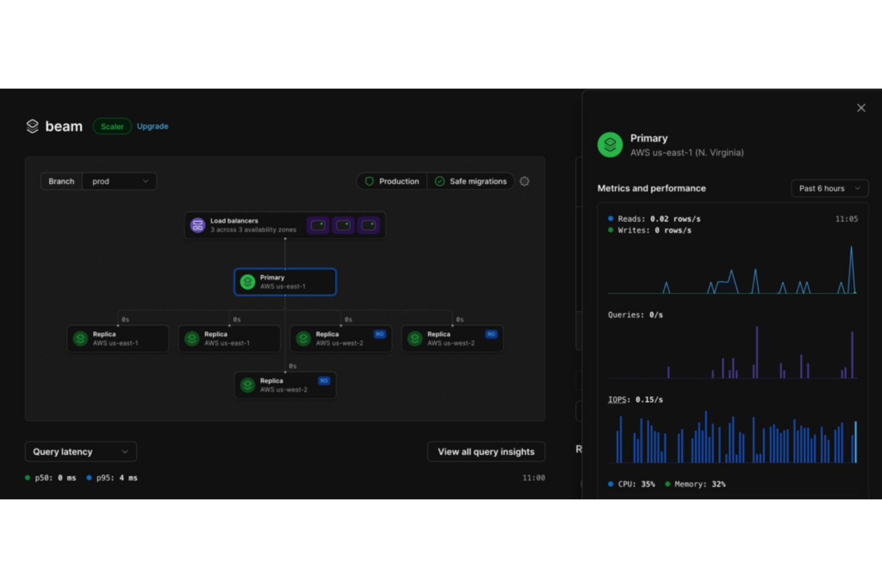Open the Branch prod dropdown
The height and width of the screenshot is (588, 882).
click(119, 181)
